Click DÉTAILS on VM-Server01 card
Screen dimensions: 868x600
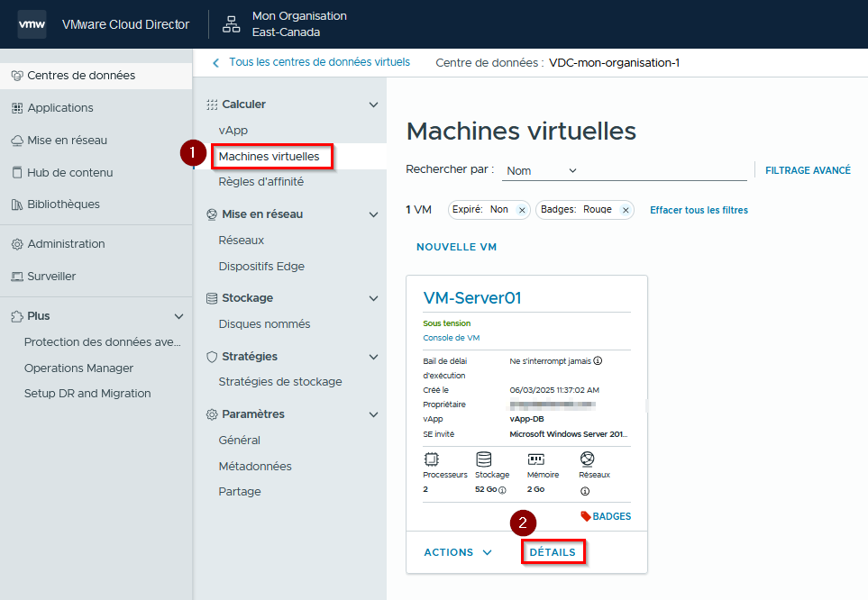coord(553,552)
